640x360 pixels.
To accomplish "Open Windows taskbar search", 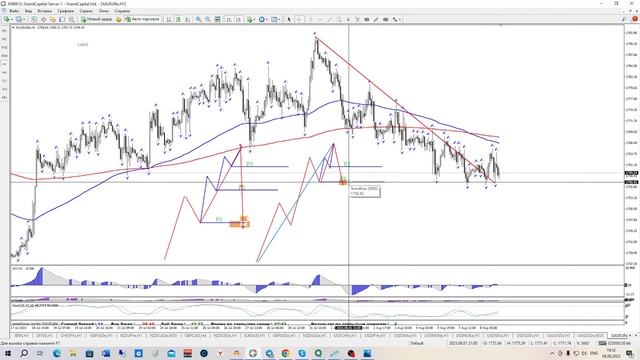I will [24, 353].
